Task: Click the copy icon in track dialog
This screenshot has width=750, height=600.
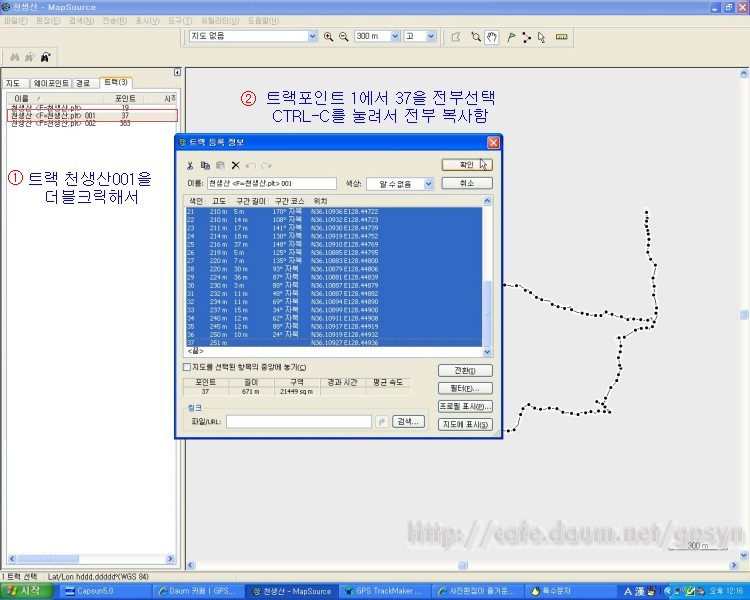Action: click(x=205, y=166)
